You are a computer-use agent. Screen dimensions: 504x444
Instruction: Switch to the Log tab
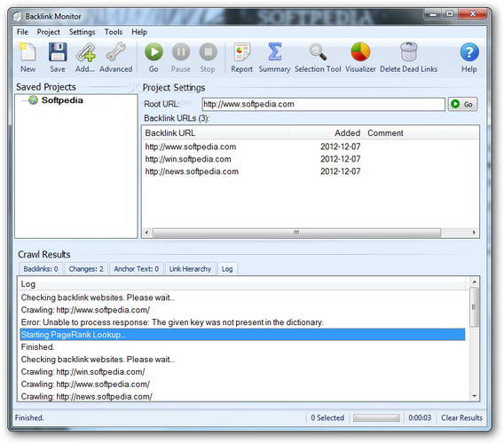tap(227, 269)
